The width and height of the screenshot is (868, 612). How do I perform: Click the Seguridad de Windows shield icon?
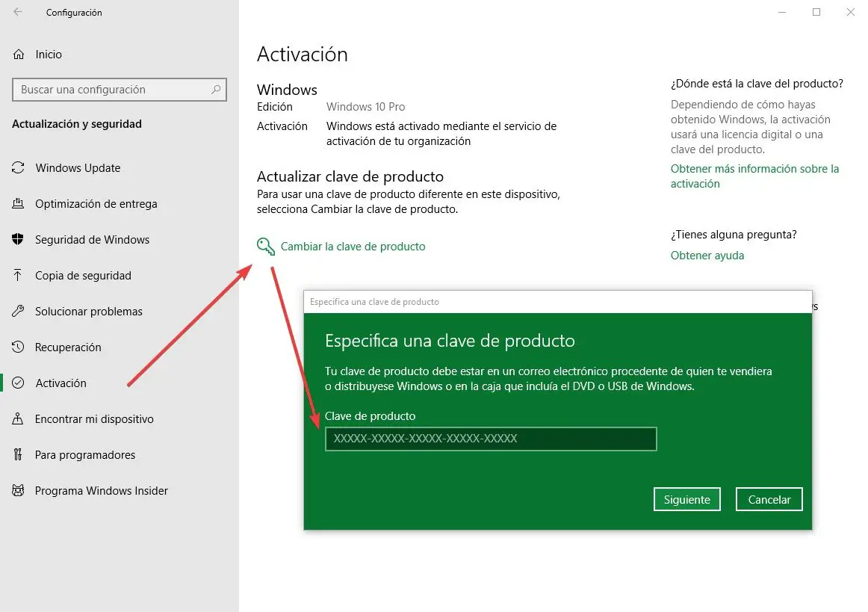[18, 240]
